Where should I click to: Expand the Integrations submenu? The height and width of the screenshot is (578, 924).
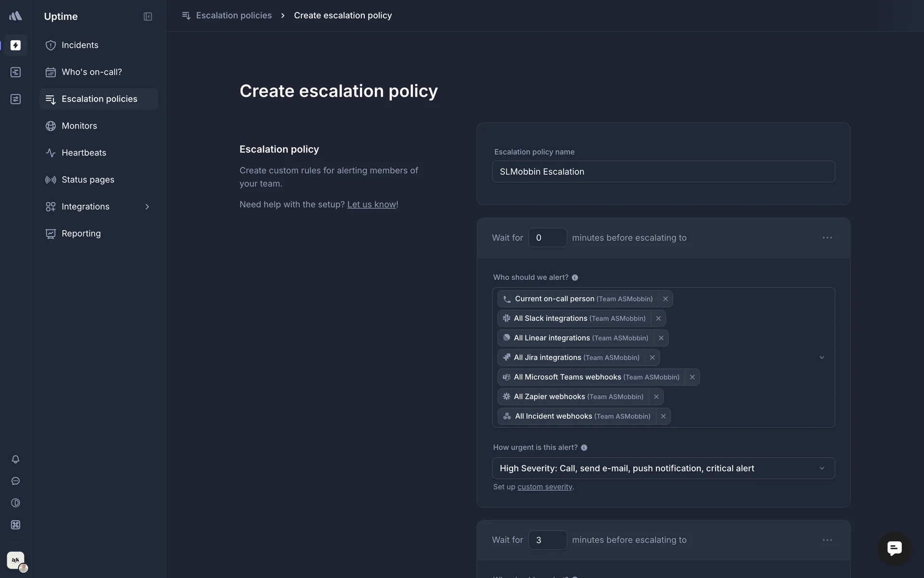(x=147, y=207)
